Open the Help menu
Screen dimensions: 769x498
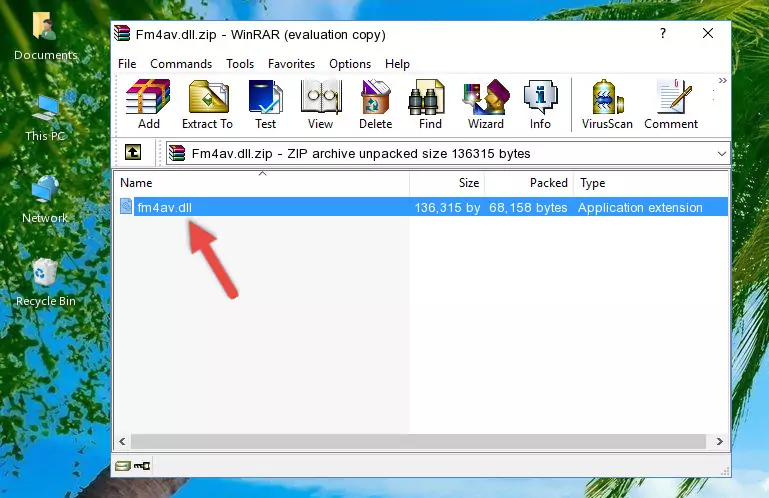point(397,64)
